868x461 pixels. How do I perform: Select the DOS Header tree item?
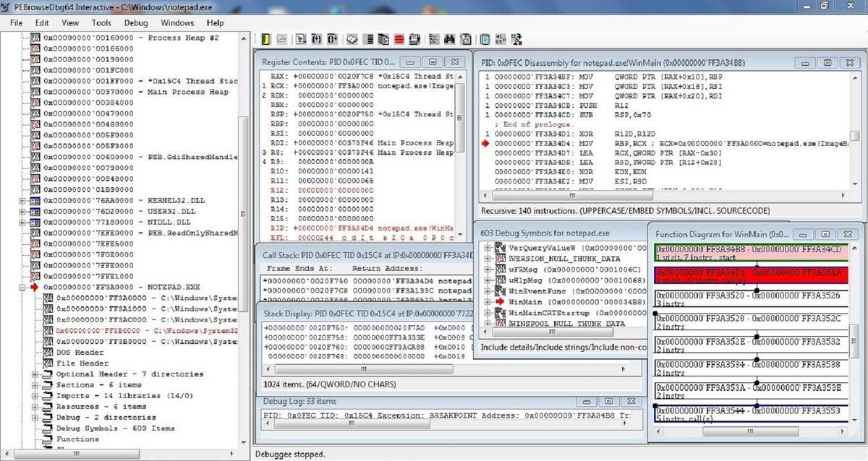(x=80, y=353)
